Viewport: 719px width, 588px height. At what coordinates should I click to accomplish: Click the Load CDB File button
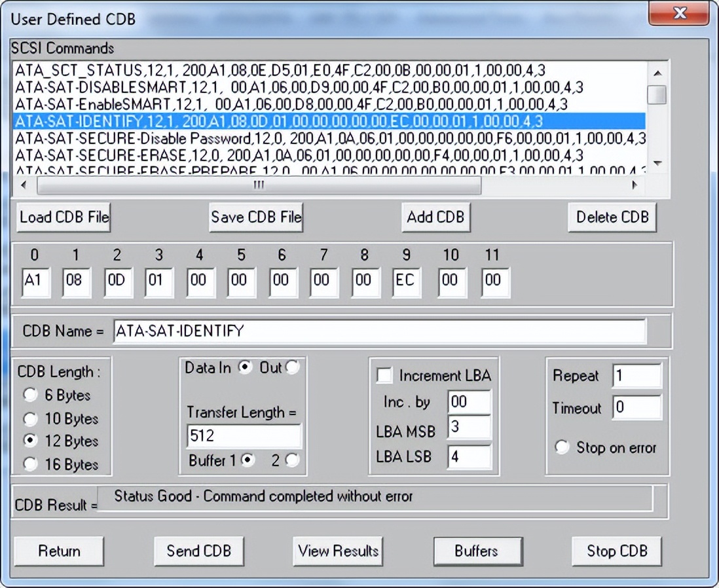[64, 217]
